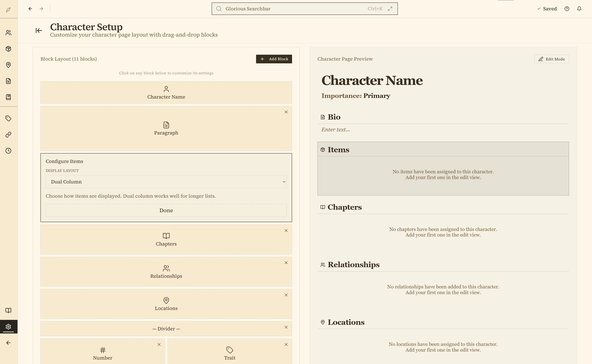Image resolution: width=592 pixels, height=364 pixels.
Task: Open the Items panel in the sidebar
Action: click(x=8, y=49)
